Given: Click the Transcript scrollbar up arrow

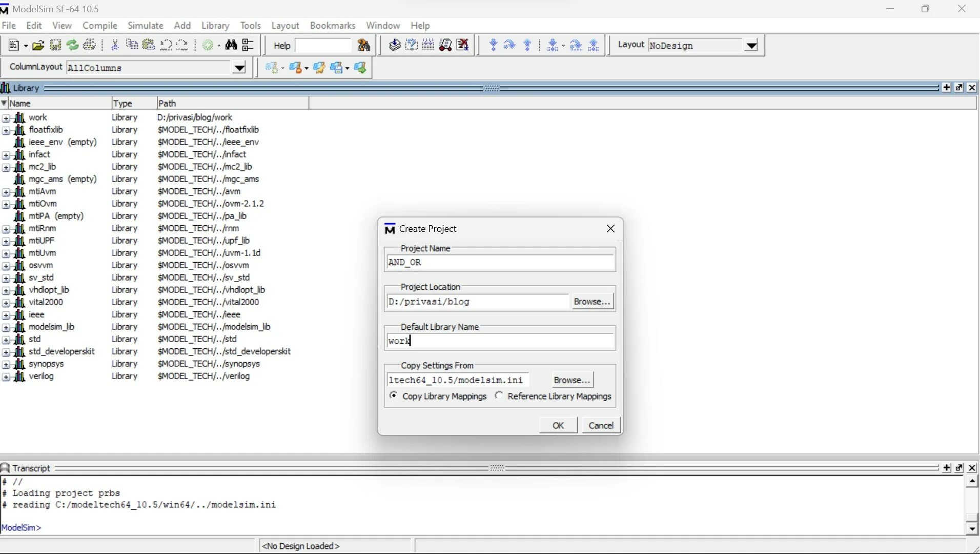Looking at the screenshot, I should point(972,481).
